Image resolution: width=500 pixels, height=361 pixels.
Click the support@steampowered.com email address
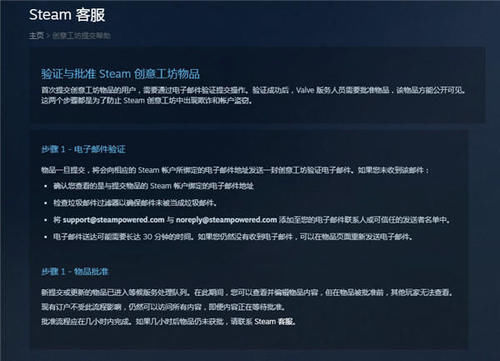(114, 220)
